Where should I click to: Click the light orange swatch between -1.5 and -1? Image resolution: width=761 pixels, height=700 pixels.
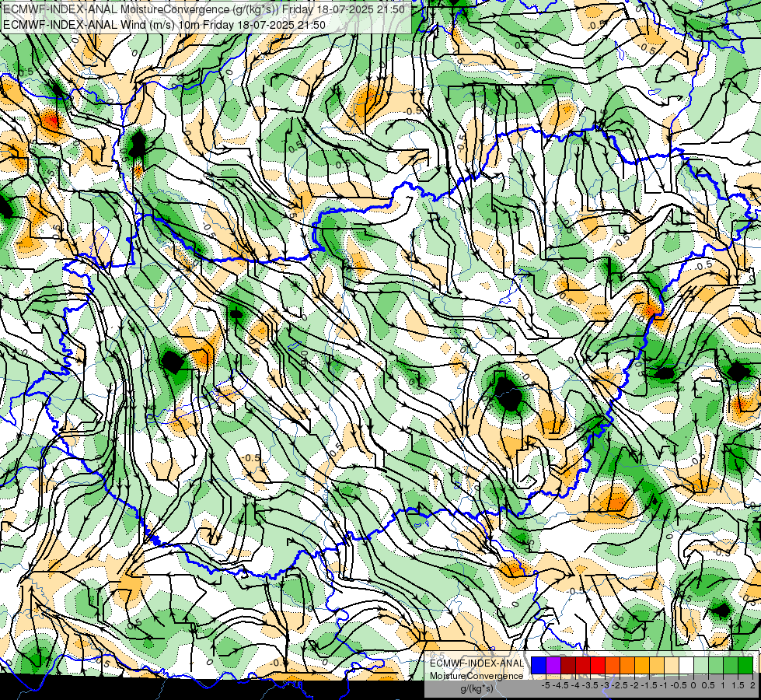pyautogui.click(x=657, y=665)
